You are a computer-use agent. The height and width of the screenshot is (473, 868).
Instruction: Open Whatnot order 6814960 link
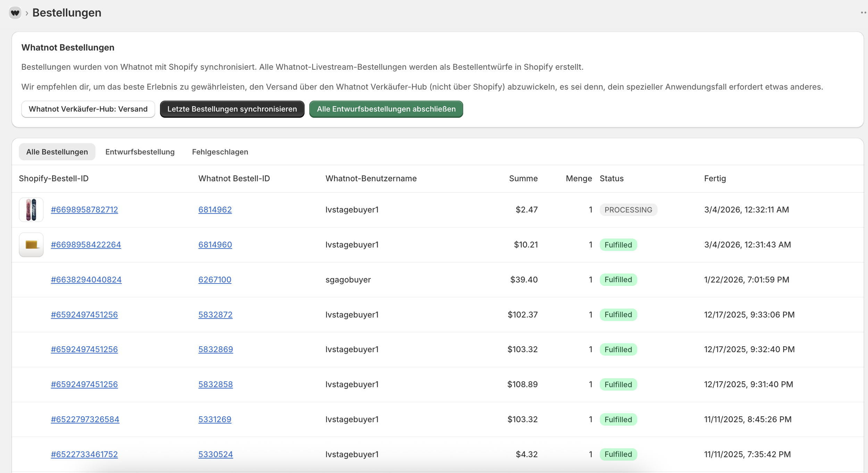point(215,245)
